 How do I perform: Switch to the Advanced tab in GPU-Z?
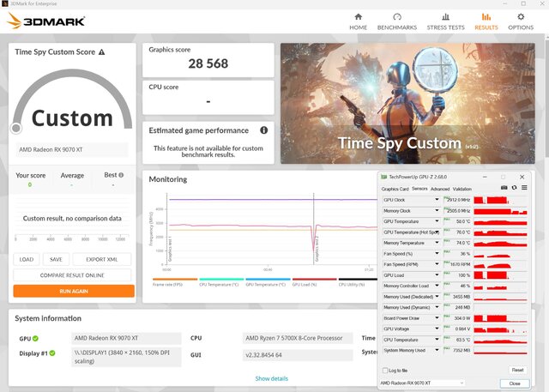coord(440,189)
